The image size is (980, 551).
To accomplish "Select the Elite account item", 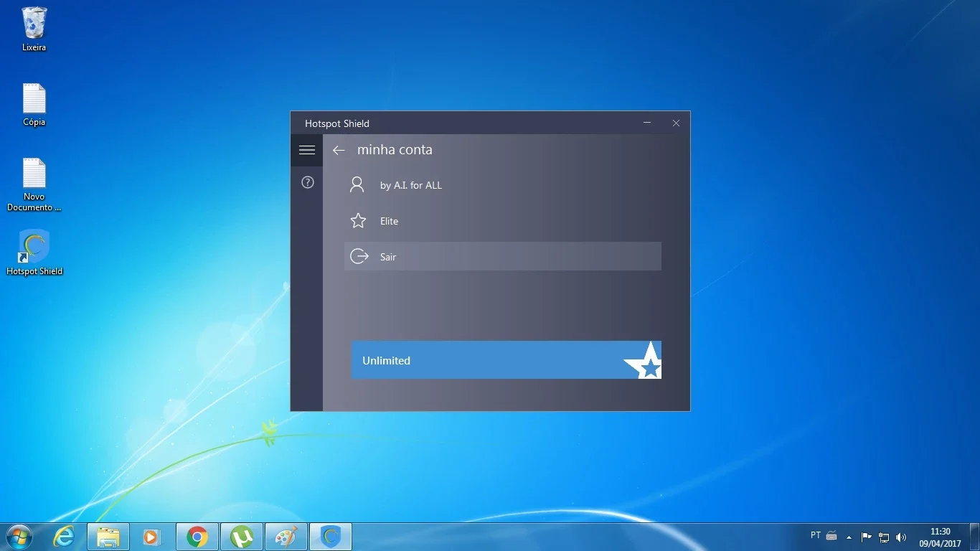I will (503, 221).
